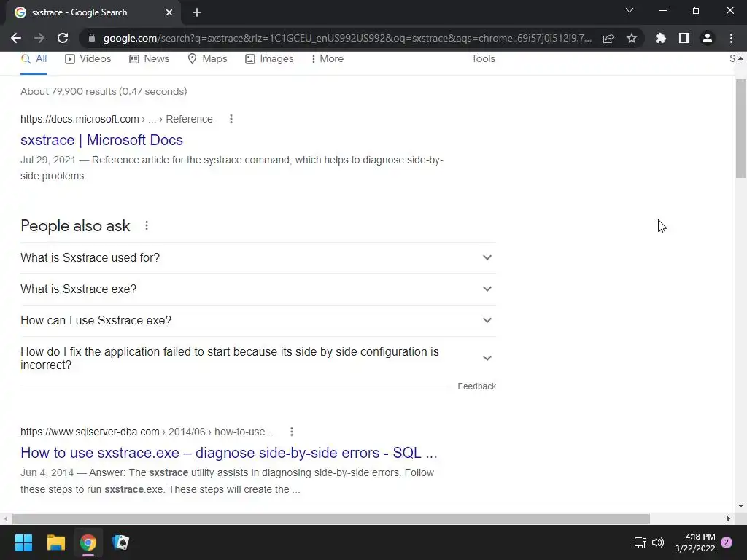Toggle the Chrome side panel
Screen dimensions: 747x560
click(684, 38)
